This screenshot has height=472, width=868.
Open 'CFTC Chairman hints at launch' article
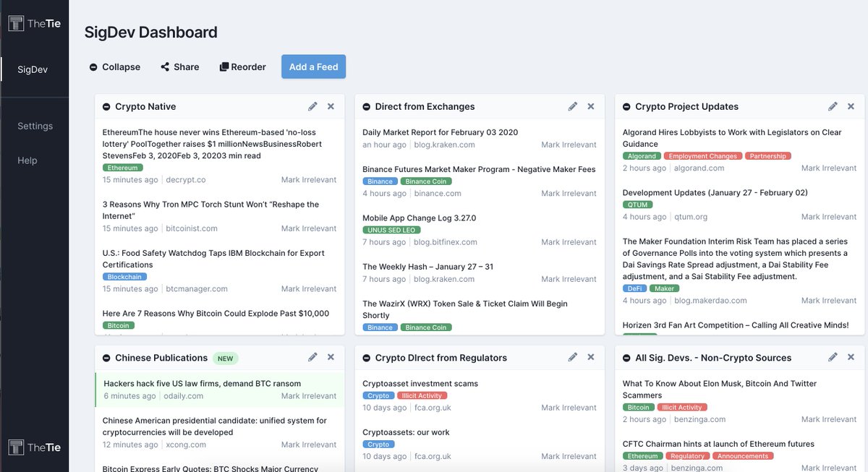coord(719,444)
